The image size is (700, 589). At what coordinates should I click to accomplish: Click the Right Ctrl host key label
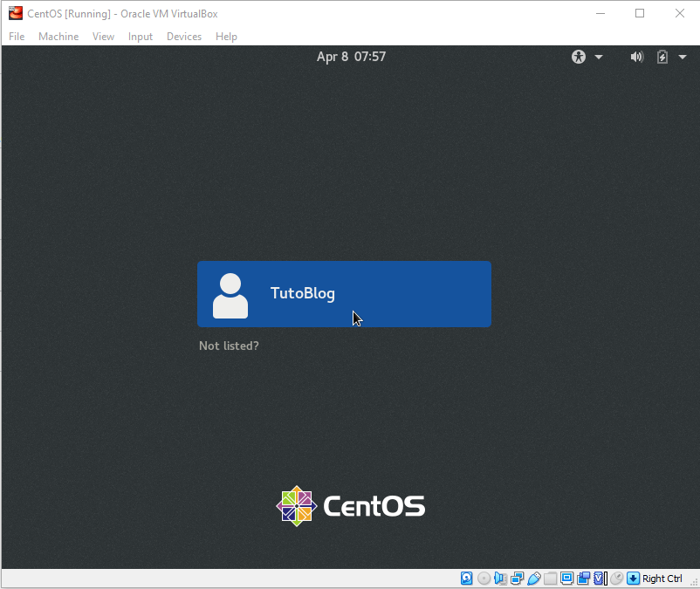click(662, 579)
